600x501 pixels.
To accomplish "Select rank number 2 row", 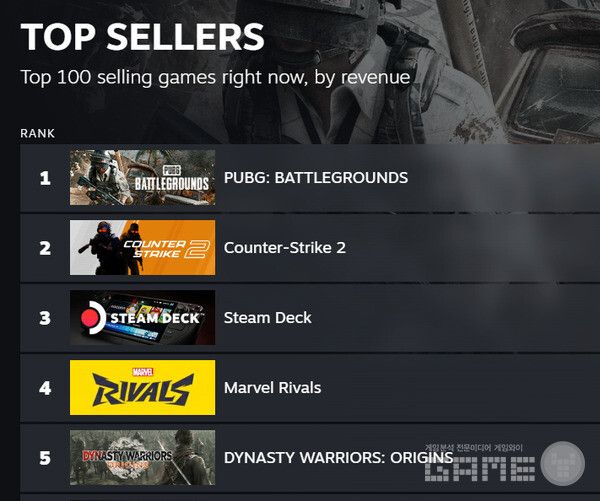I will point(310,248).
